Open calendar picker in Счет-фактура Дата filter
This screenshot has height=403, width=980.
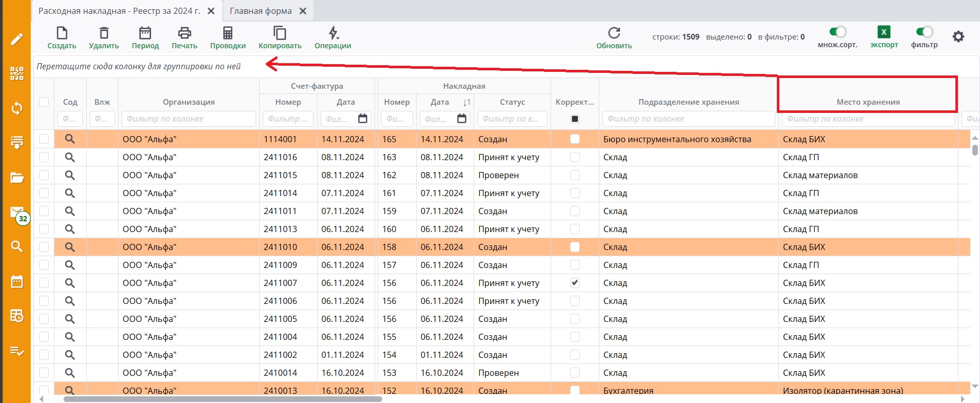pyautogui.click(x=363, y=119)
